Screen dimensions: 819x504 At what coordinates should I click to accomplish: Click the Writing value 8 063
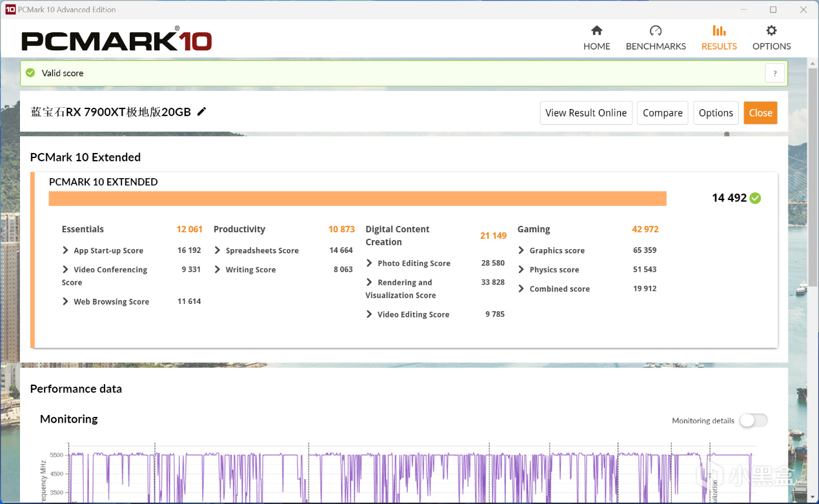343,270
